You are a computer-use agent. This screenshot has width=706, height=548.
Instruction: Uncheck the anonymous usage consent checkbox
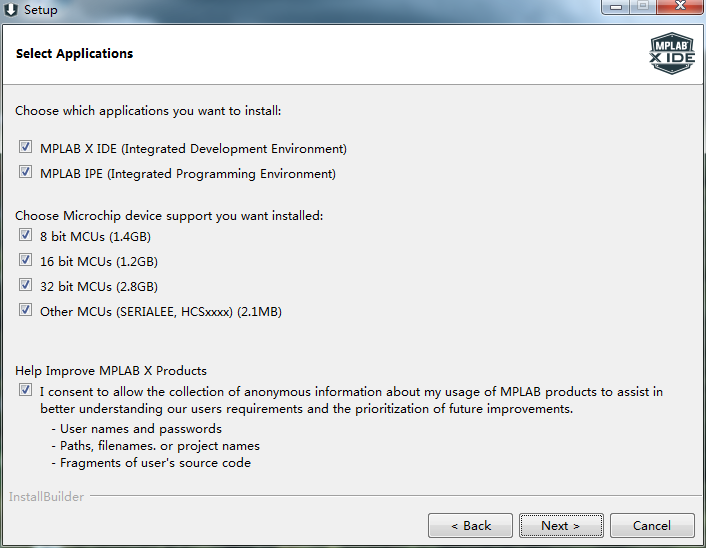(x=25, y=390)
